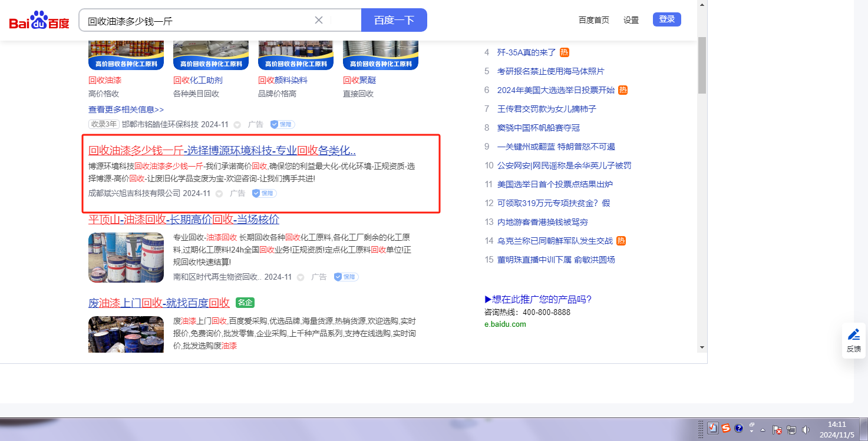868x441 pixels.
Task: Click the paint buckets thumbnail for 平顶山 result
Action: click(126, 257)
